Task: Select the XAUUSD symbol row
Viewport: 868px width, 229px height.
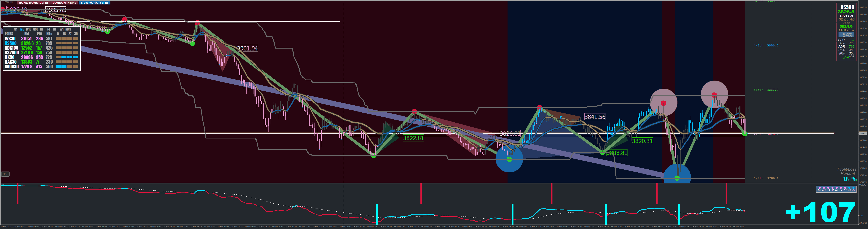Action: pos(12,66)
